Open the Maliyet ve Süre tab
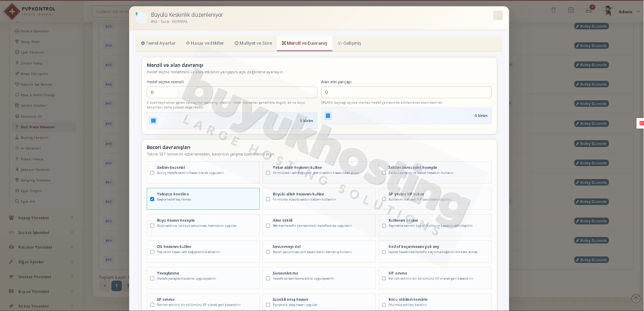Viewport: 644px width, 311px height. (253, 43)
